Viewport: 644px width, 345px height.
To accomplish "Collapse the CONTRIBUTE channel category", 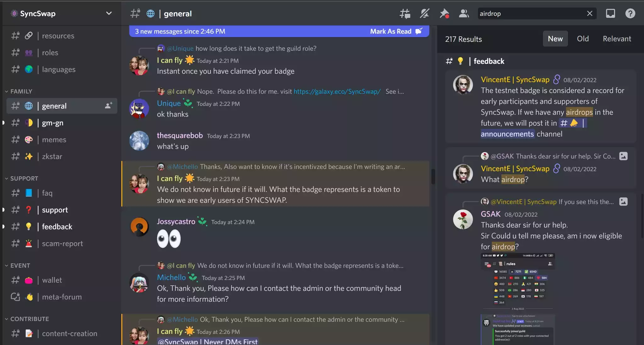I will point(29,319).
